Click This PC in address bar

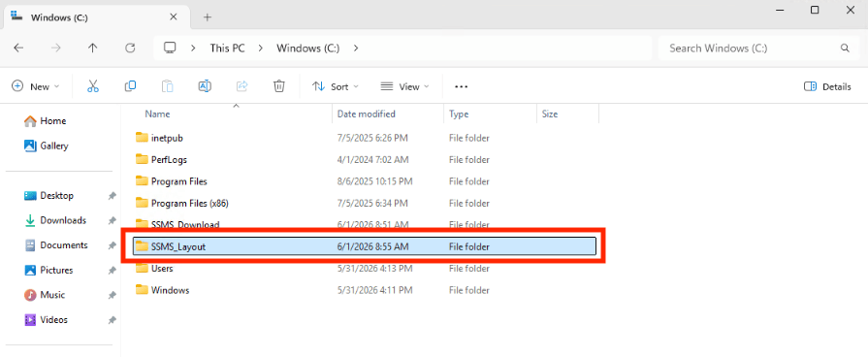point(227,49)
